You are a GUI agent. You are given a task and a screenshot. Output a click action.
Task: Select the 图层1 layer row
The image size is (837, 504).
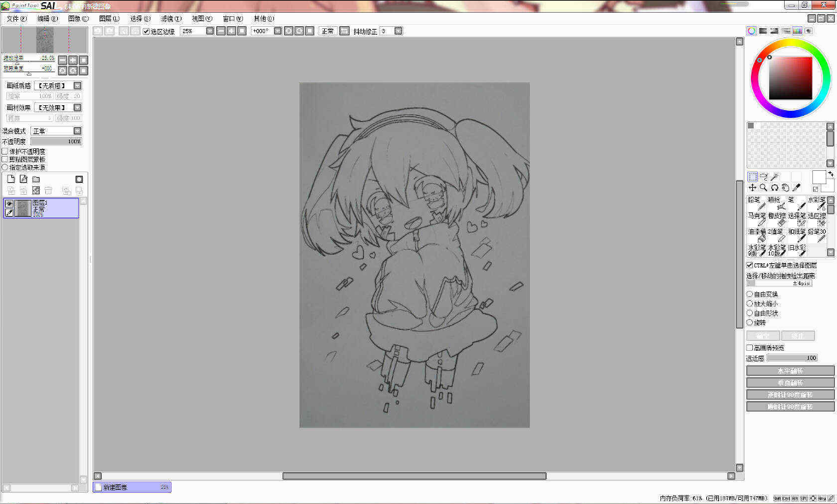tap(41, 208)
